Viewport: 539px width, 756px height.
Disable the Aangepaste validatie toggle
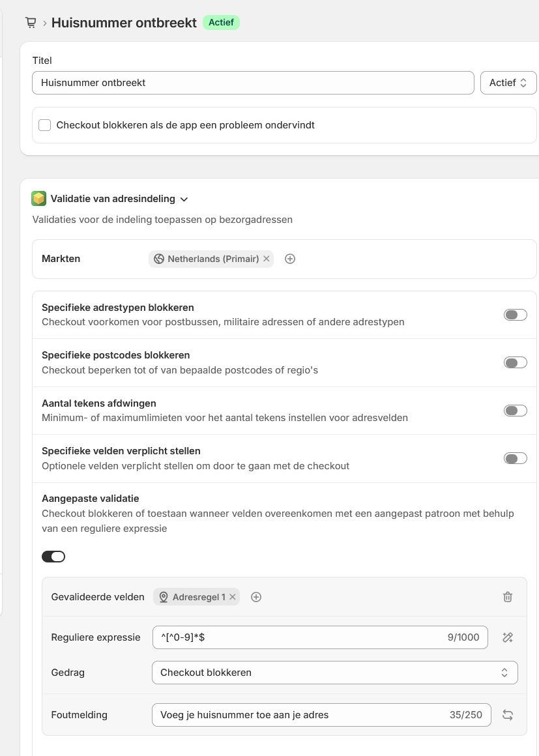coord(53,557)
